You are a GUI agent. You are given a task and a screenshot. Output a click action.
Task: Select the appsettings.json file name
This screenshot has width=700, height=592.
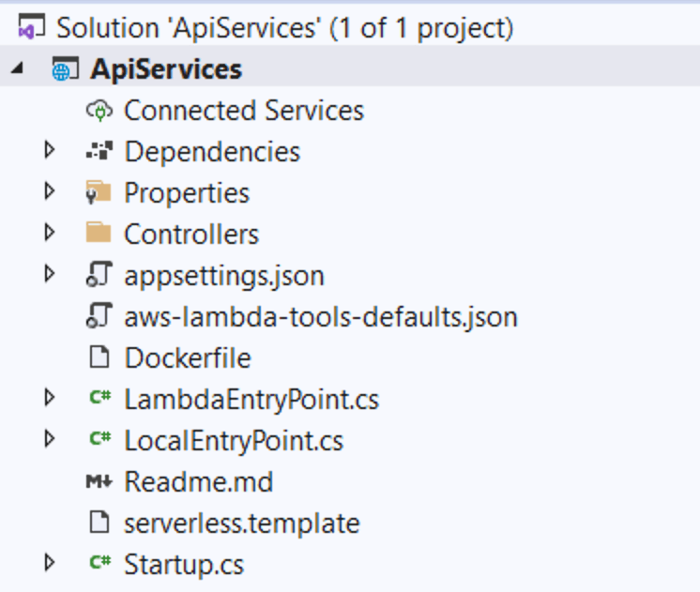point(224,277)
